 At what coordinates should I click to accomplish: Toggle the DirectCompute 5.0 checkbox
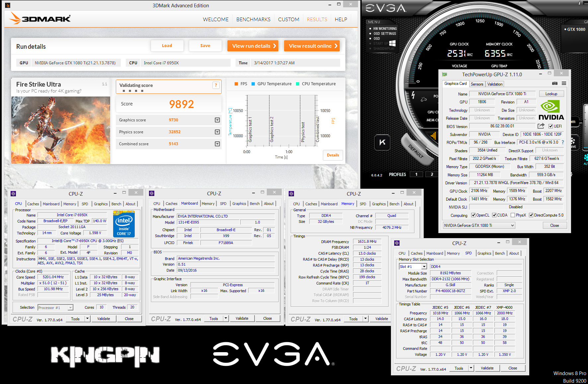tap(531, 215)
